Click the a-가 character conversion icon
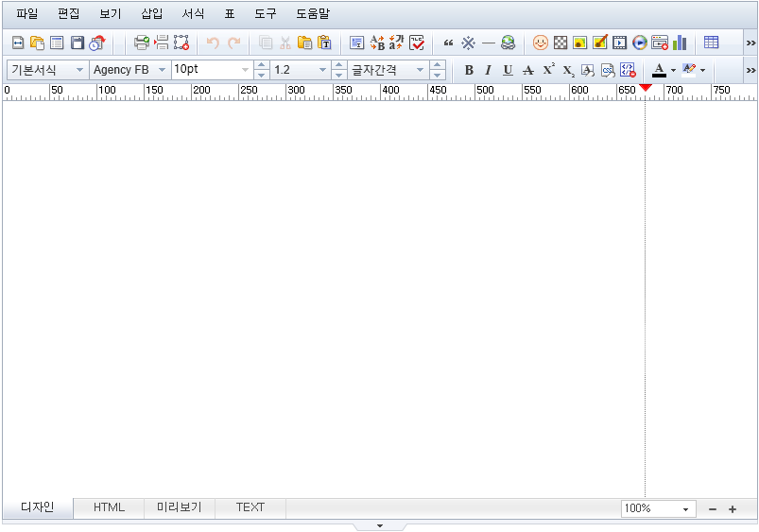This screenshot has width=759, height=532. click(x=396, y=43)
